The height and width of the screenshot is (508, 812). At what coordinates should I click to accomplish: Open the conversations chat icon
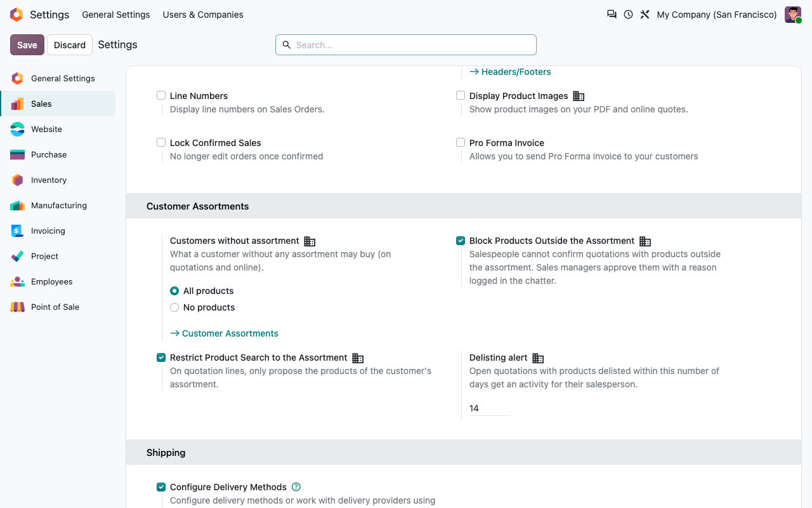click(x=612, y=14)
